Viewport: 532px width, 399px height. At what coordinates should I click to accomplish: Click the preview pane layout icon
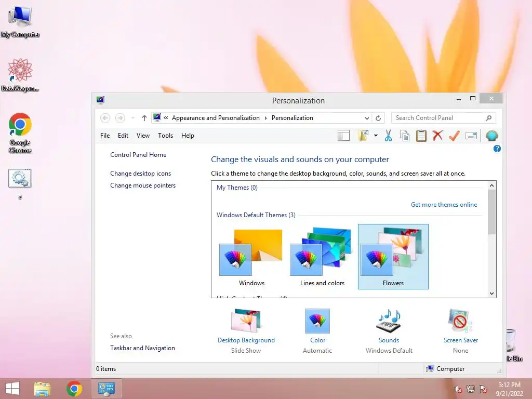pos(344,136)
